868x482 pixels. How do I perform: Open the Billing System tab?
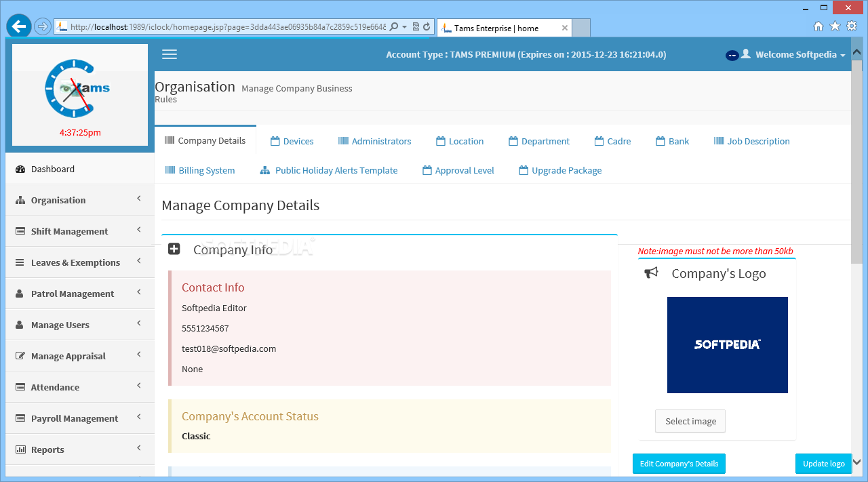click(x=200, y=170)
